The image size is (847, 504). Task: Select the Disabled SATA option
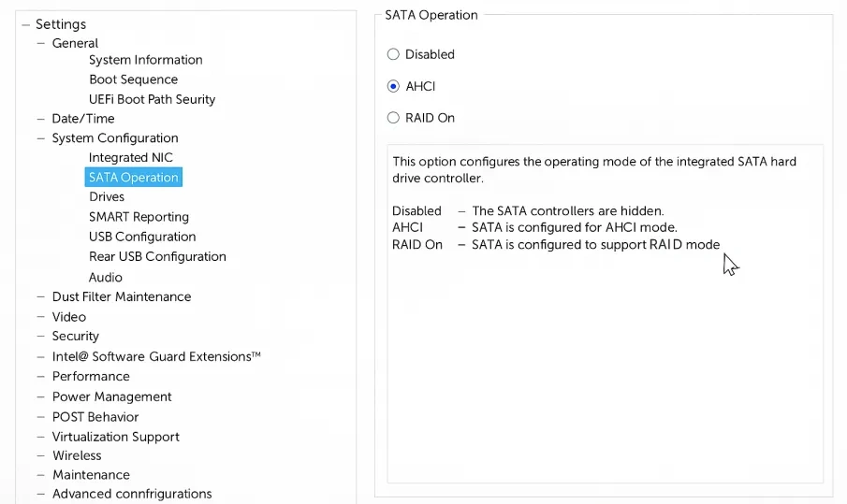(393, 54)
